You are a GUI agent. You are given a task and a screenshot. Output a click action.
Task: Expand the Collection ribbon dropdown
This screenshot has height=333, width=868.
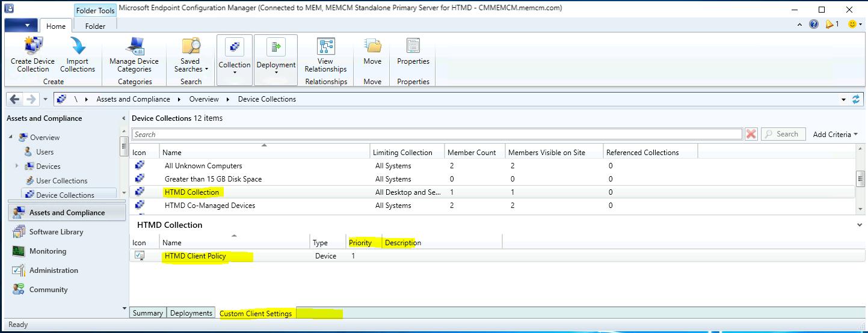[235, 59]
